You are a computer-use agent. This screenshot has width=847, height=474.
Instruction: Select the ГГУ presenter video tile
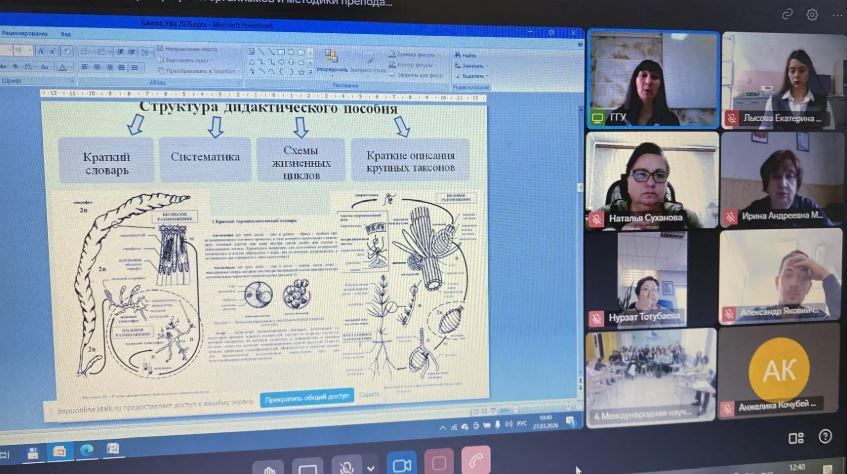tap(652, 78)
